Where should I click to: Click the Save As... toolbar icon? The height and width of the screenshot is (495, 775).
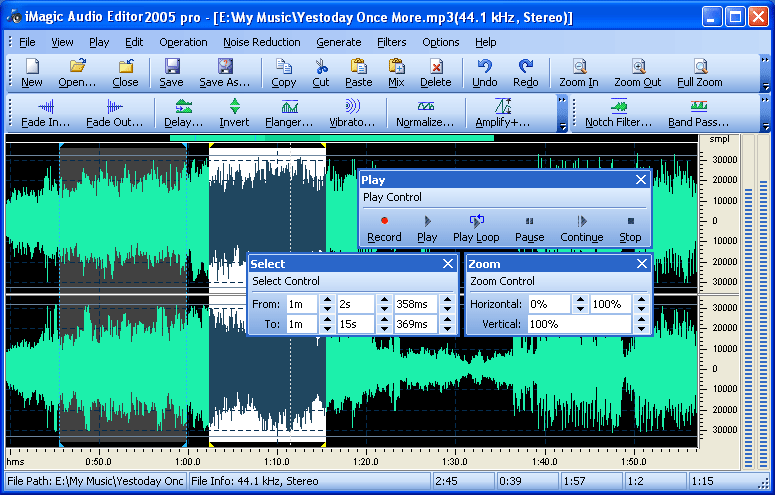pos(225,73)
